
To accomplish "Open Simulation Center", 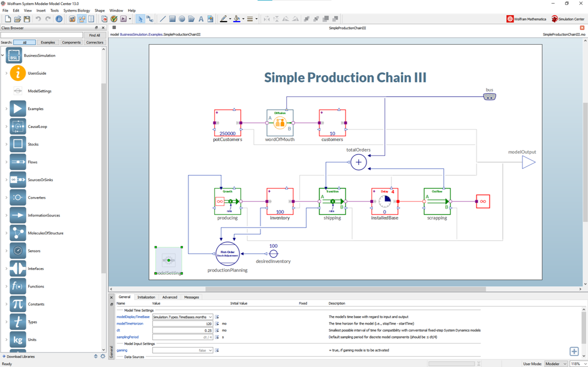I will (x=567, y=19).
